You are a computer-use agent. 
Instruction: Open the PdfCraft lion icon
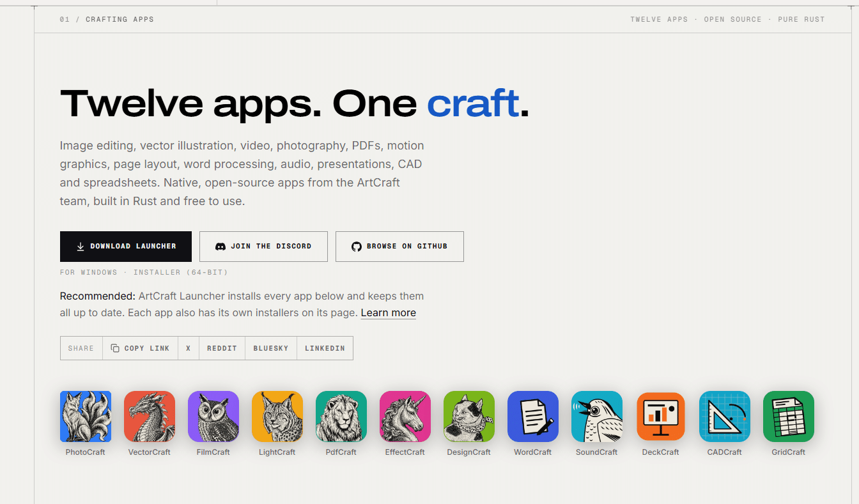341,416
